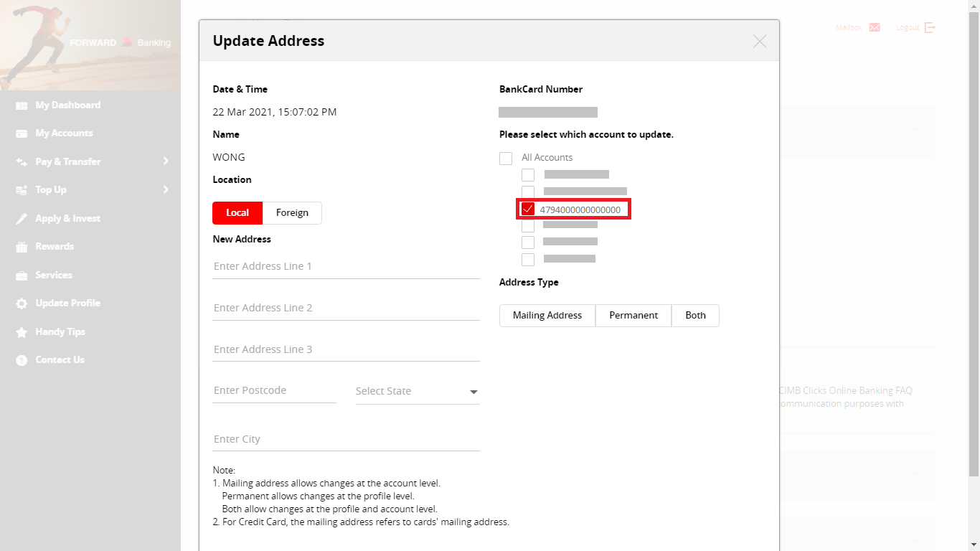
Task: Select Both as address type
Action: click(695, 316)
